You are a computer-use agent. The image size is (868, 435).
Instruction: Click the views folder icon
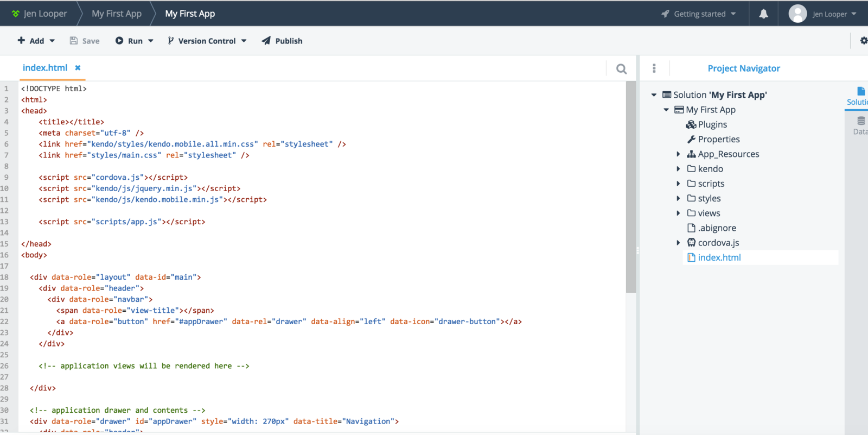(x=691, y=213)
